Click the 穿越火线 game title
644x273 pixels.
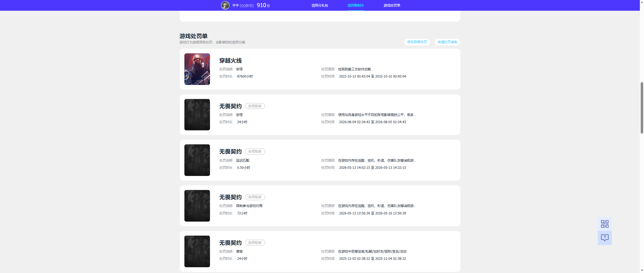230,60
